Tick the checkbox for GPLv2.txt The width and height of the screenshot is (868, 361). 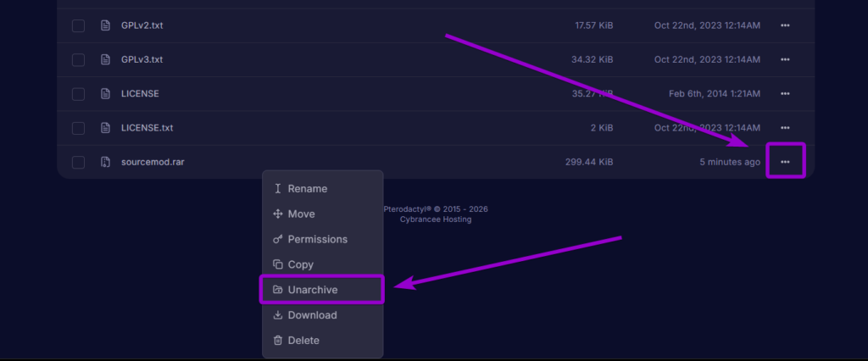(x=78, y=25)
